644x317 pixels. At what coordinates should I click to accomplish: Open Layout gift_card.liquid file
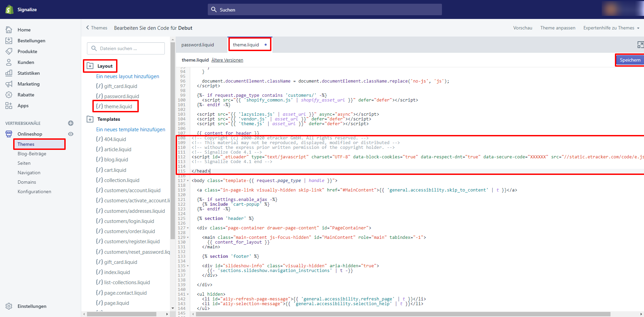[116, 86]
